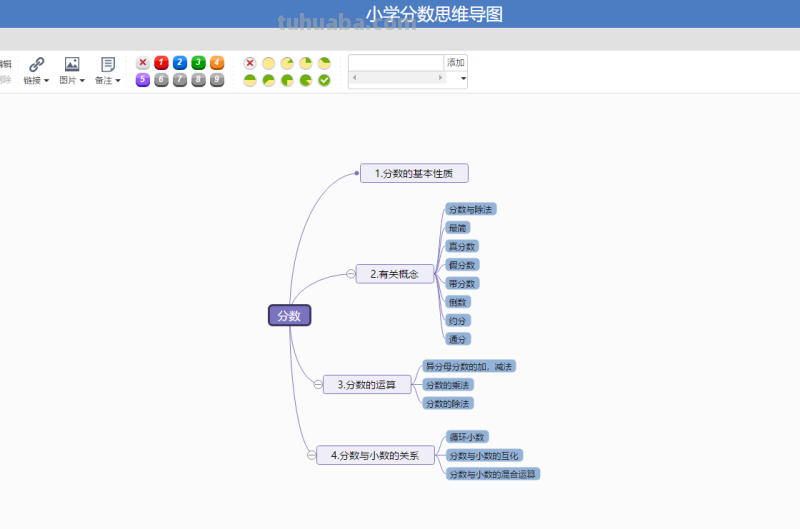Set priority 8 gray icon
This screenshot has width=800, height=529.
198,80
